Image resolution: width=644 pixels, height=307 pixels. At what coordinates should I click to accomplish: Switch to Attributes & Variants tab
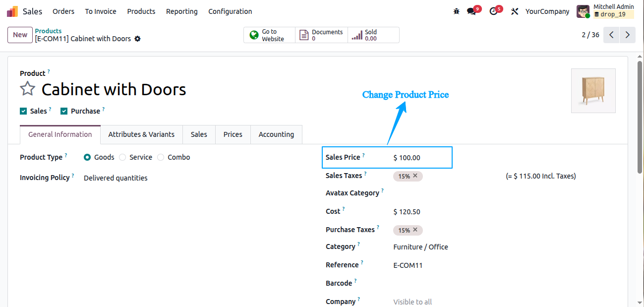tap(141, 134)
